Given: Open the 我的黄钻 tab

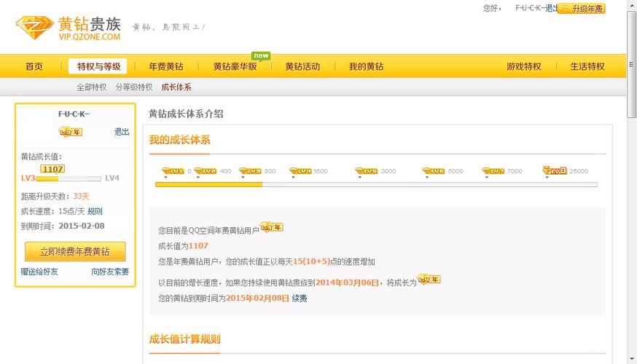Looking at the screenshot, I should click(x=367, y=66).
